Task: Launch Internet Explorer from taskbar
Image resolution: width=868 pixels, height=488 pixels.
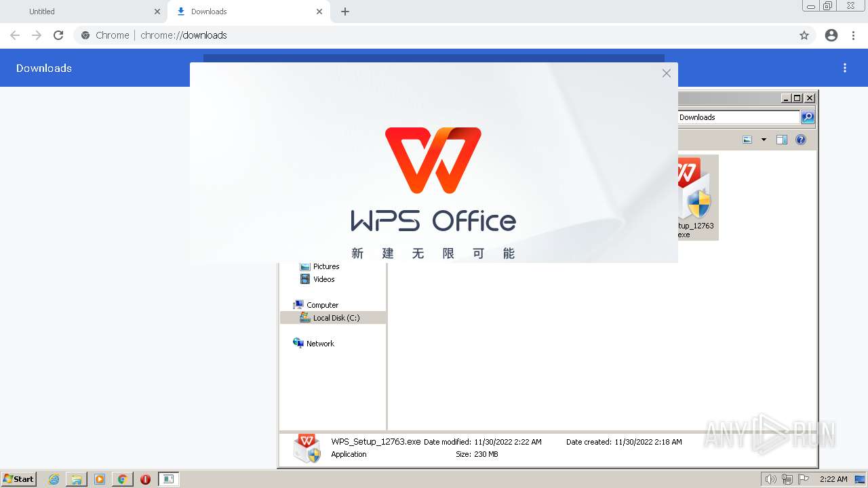Action: tap(54, 479)
